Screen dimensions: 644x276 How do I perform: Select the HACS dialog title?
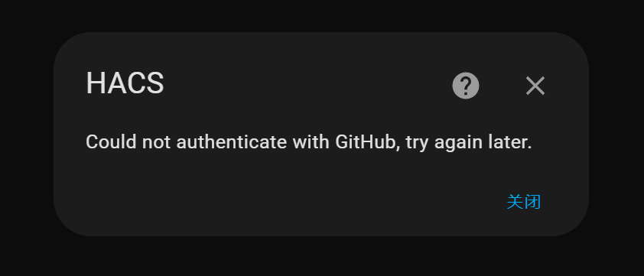coord(125,83)
